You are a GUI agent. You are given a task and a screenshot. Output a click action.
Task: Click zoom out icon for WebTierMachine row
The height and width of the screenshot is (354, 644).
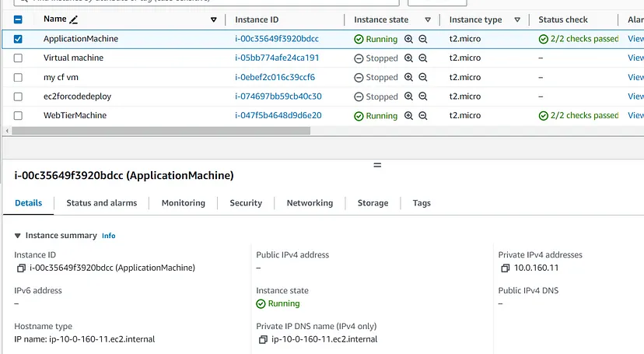(423, 116)
